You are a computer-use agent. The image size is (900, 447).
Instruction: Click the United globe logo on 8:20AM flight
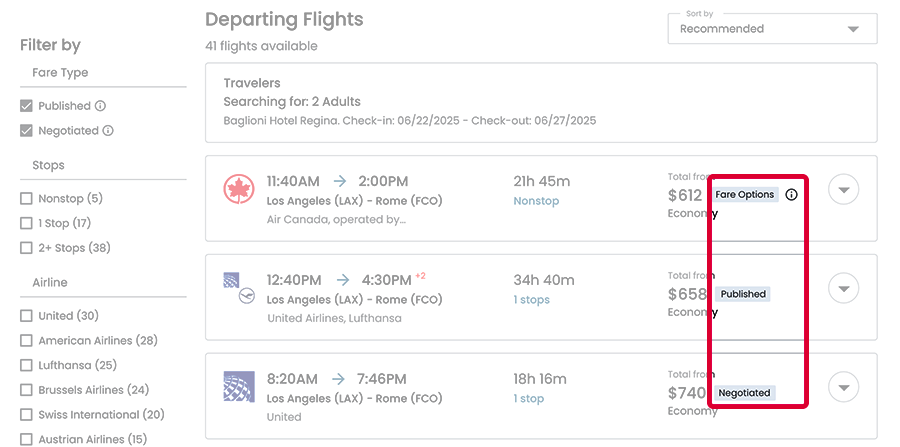[238, 387]
